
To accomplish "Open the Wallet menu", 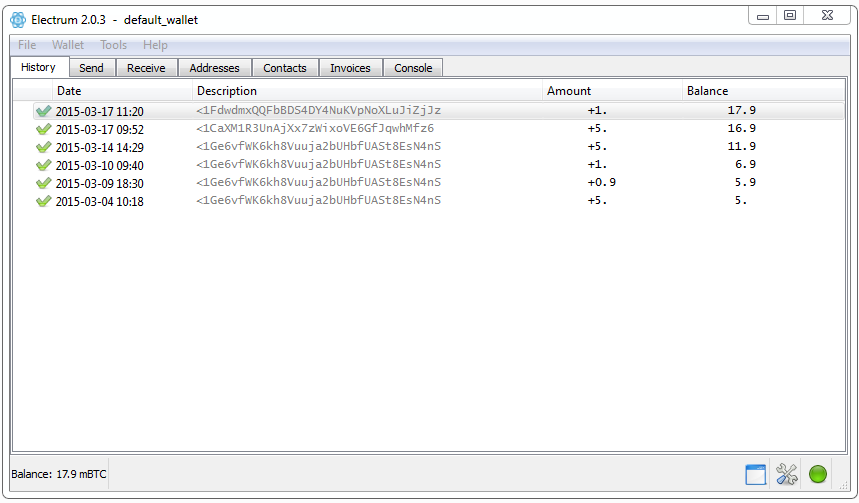I will 68,45.
